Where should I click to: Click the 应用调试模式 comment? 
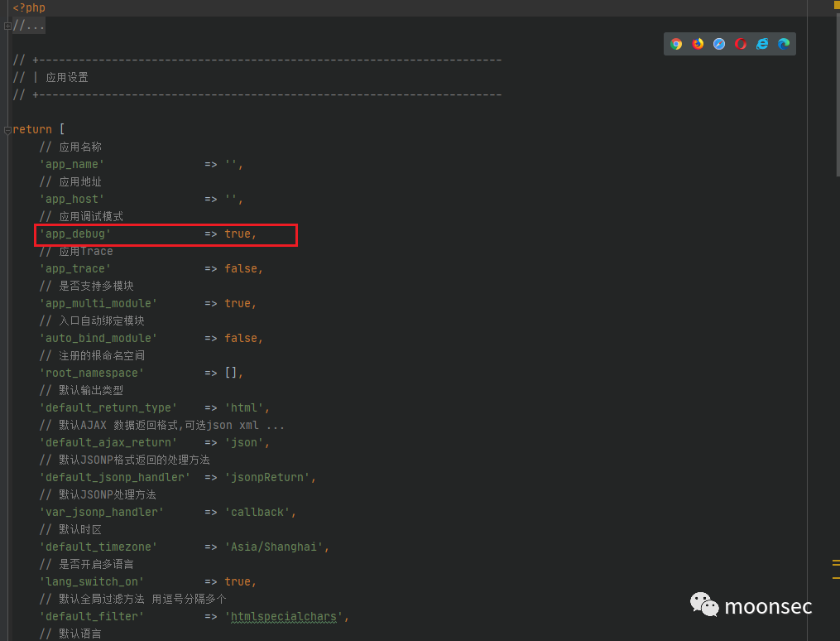click(81, 216)
